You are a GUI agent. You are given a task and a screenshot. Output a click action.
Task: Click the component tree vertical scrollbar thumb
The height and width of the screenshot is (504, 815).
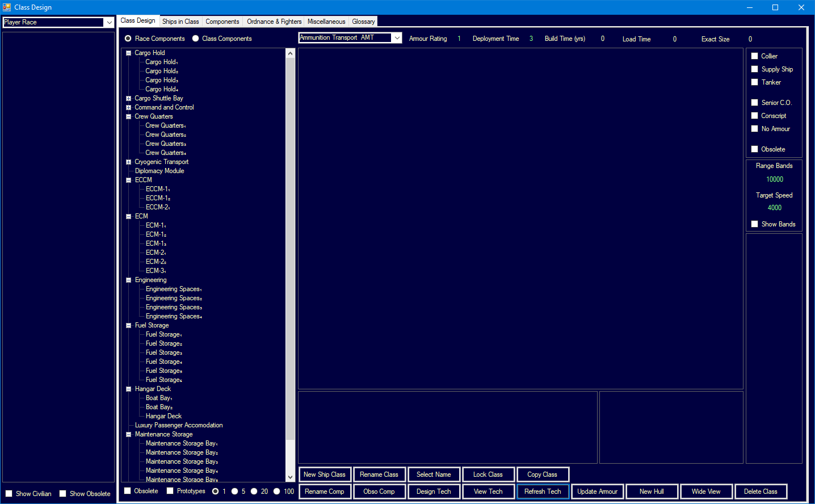(x=290, y=249)
